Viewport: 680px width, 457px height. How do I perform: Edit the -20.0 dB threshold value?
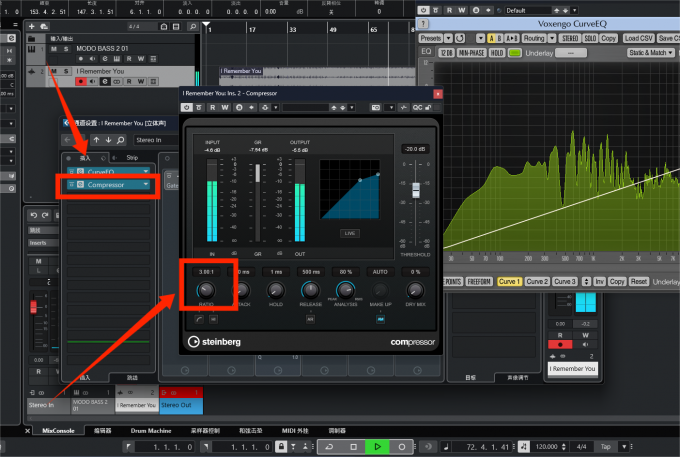coord(415,149)
